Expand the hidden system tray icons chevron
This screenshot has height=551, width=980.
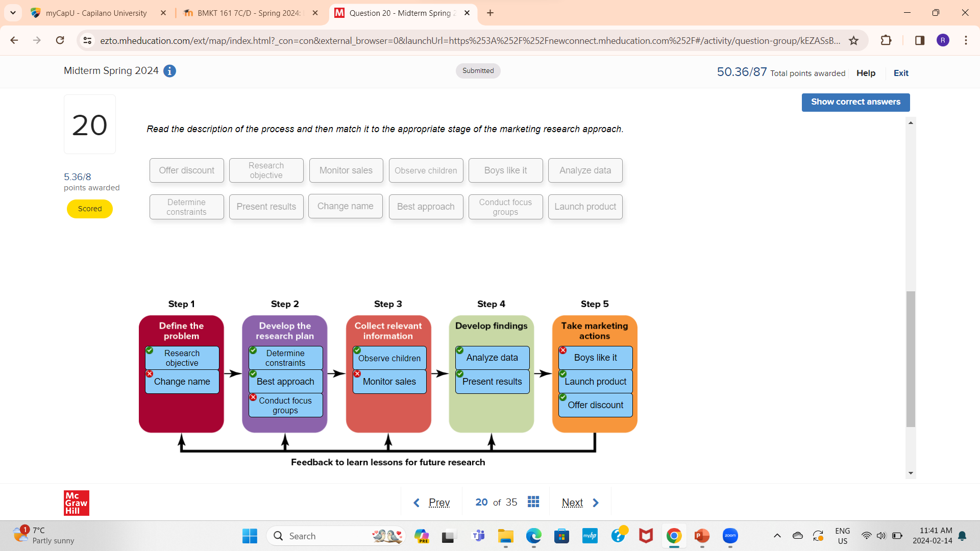(777, 536)
